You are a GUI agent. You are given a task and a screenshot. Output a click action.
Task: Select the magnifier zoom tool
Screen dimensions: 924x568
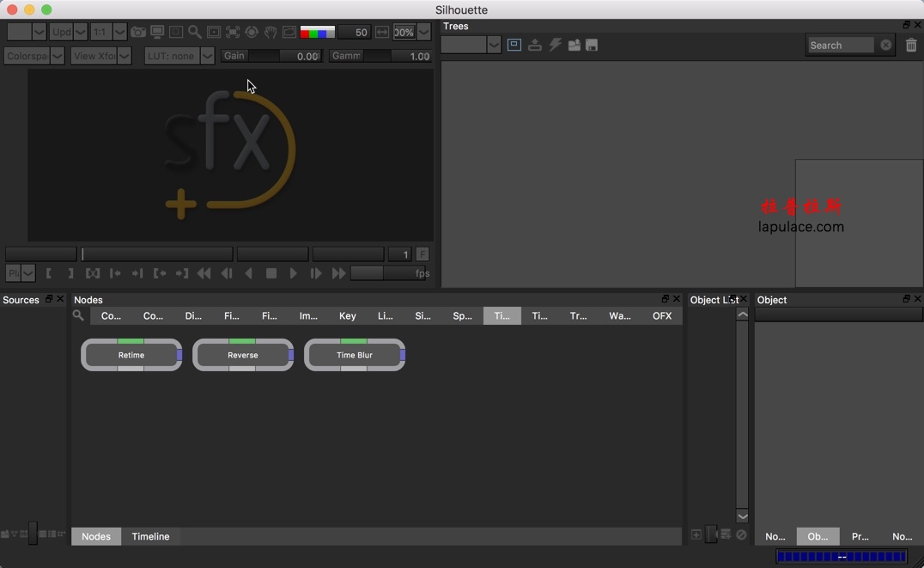pos(195,33)
